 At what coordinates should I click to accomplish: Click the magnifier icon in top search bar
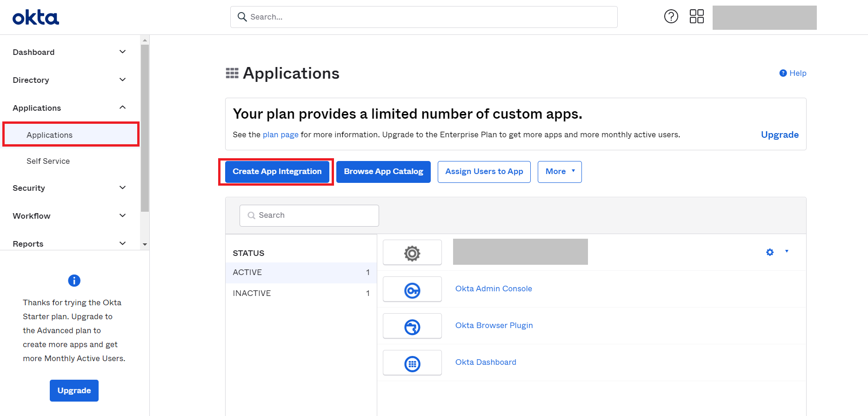pos(242,17)
